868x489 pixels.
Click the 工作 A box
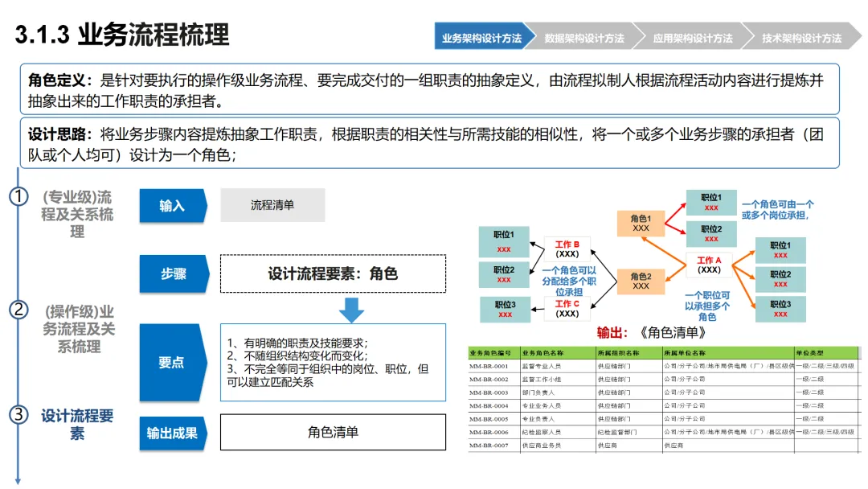(x=709, y=265)
